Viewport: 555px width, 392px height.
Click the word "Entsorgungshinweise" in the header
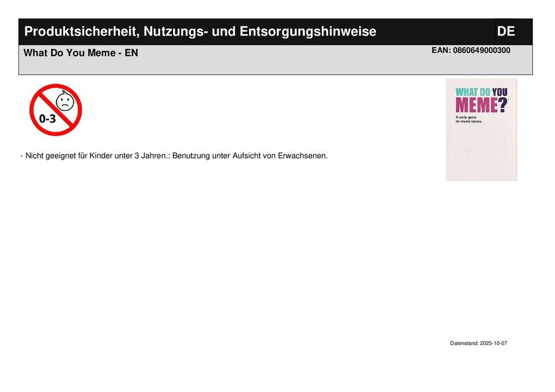307,32
